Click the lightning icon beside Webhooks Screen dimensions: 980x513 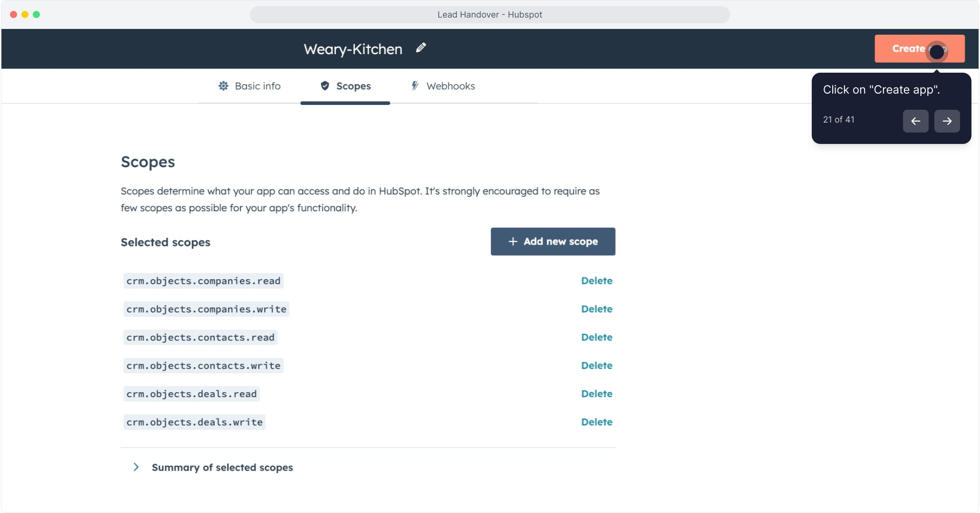(x=415, y=86)
